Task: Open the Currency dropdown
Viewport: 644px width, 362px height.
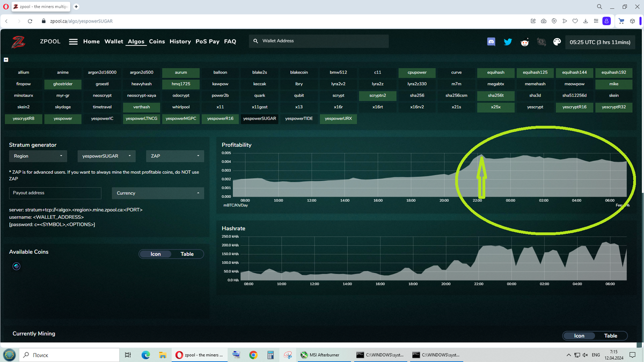Action: [x=157, y=193]
